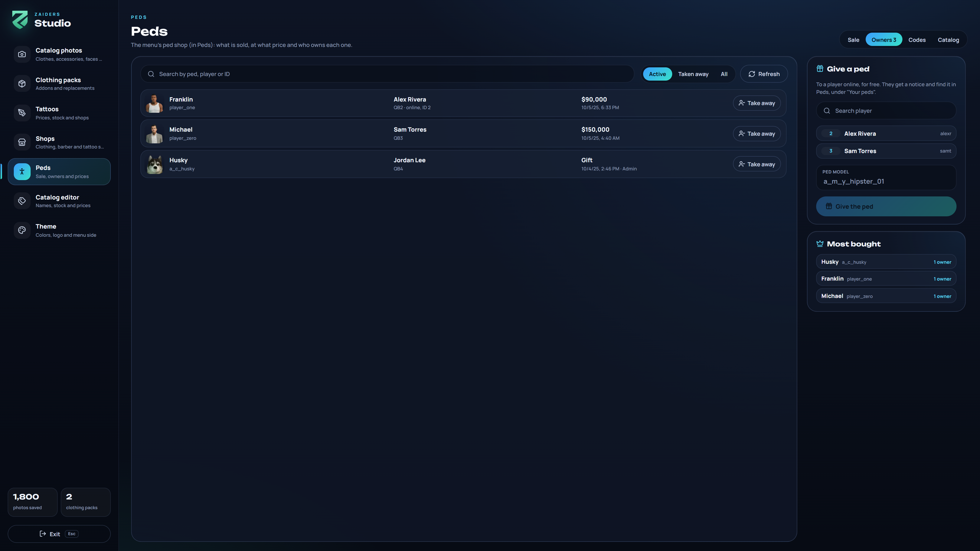The width and height of the screenshot is (980, 551).
Task: Click Franklin player_one in Most bought
Action: [x=886, y=279]
